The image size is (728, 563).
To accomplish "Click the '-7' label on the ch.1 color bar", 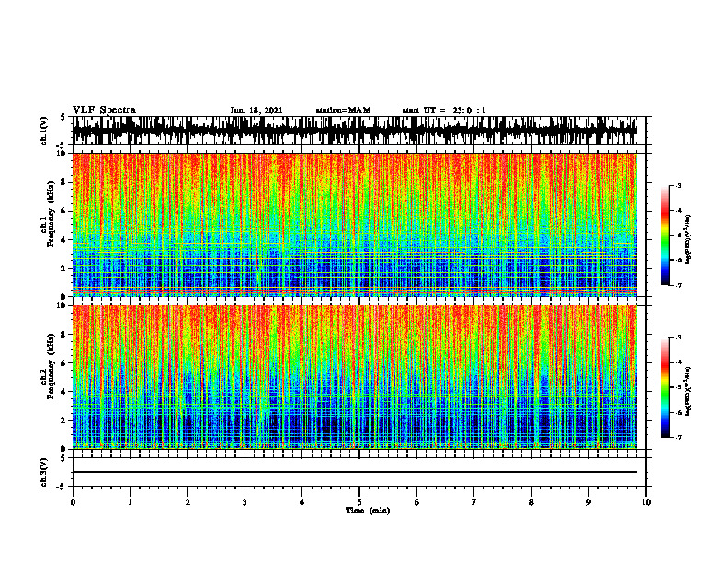I will [678, 285].
